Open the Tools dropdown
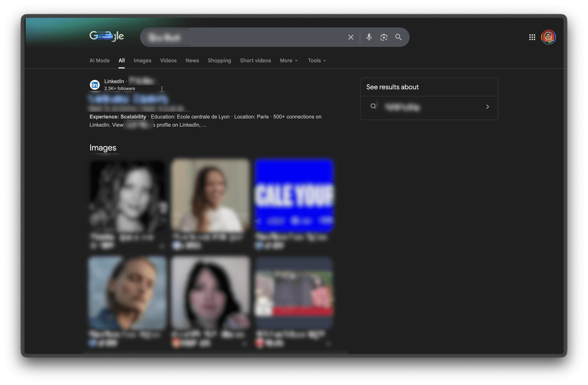Screen dimensions: 588x385 (x=317, y=61)
